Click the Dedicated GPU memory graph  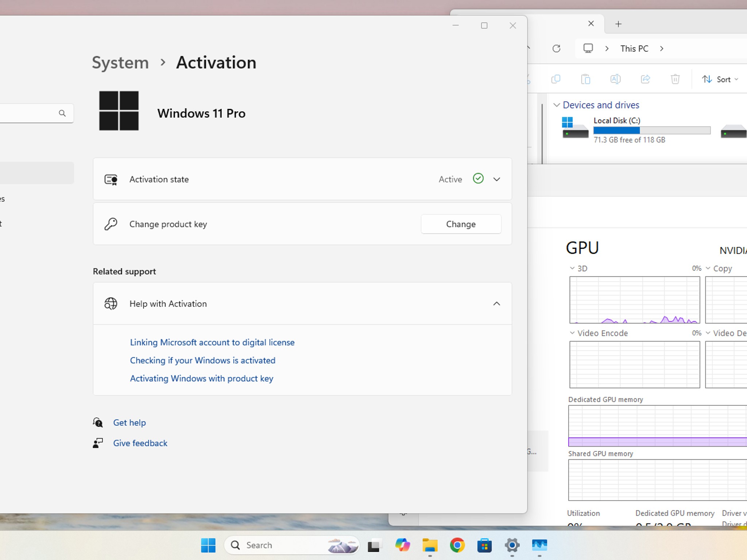[x=658, y=426]
